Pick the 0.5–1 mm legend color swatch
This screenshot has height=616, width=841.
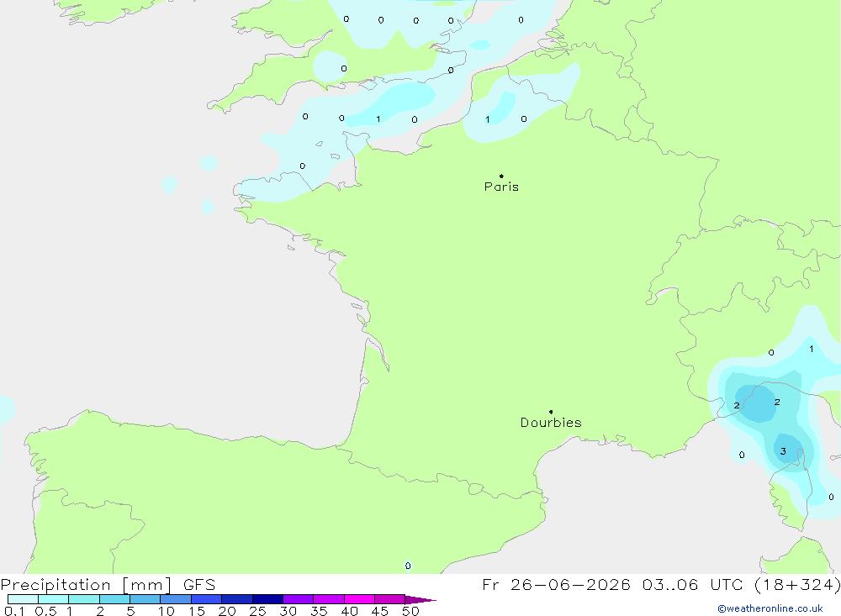tap(54, 599)
